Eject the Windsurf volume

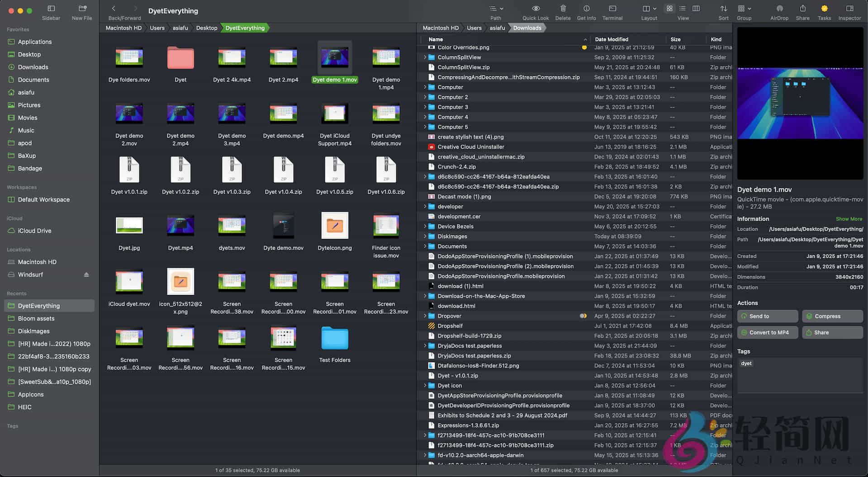pos(86,274)
